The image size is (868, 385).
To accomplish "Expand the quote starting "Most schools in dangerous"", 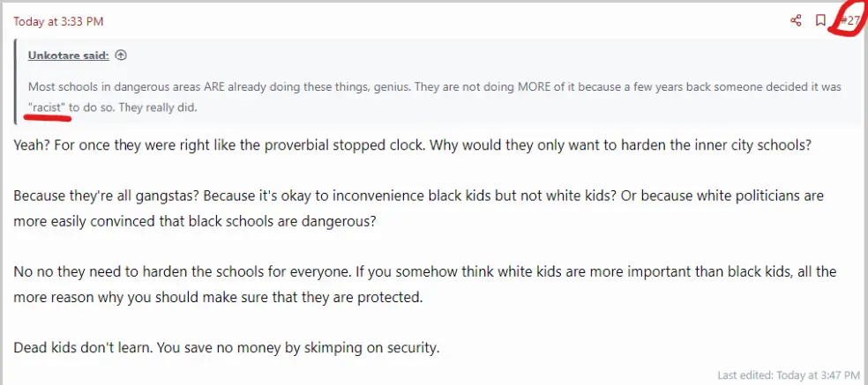I will (265, 86).
